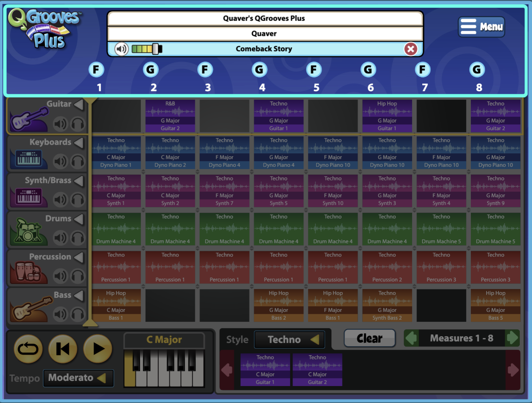Open the Menu
This screenshot has width=532, height=403.
(481, 27)
